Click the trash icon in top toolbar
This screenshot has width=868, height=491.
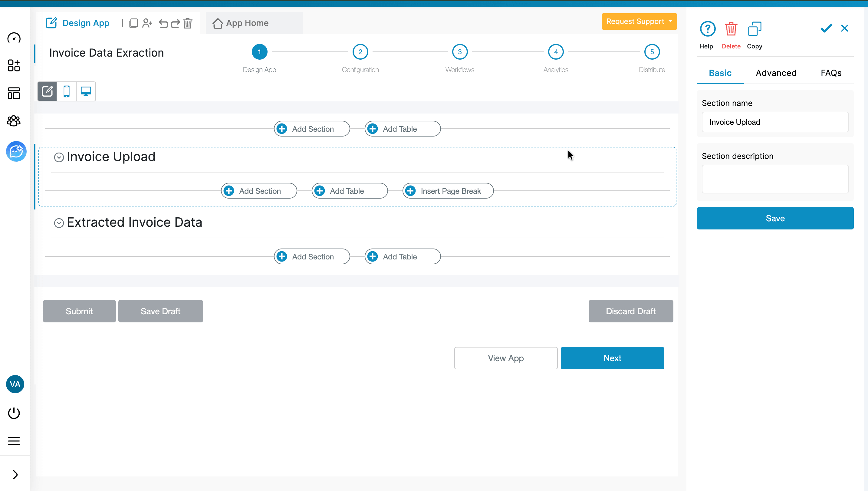[187, 23]
